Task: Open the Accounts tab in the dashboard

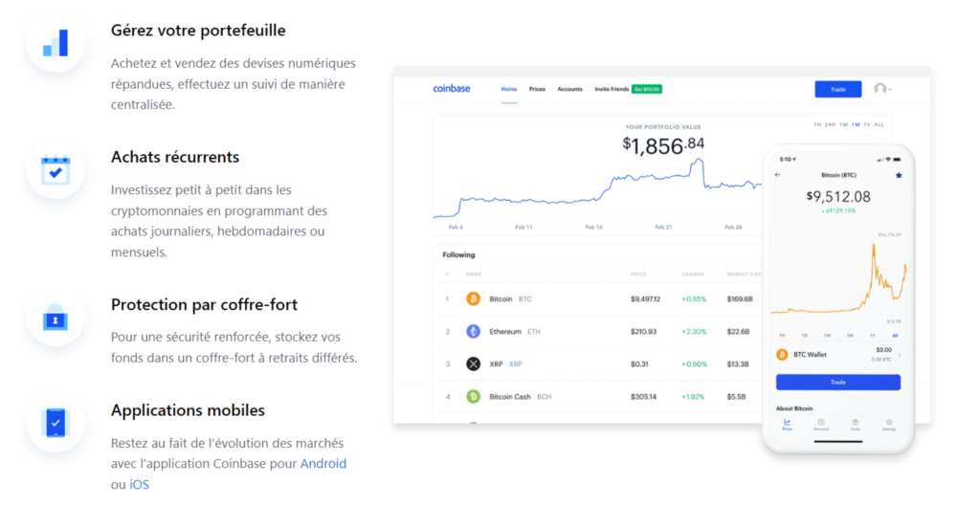Action: pyautogui.click(x=569, y=89)
